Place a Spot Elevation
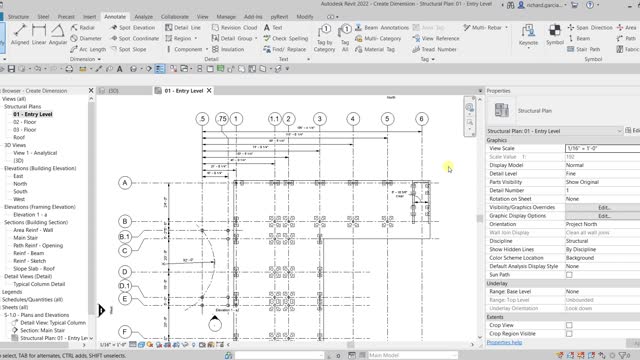 pos(133,27)
